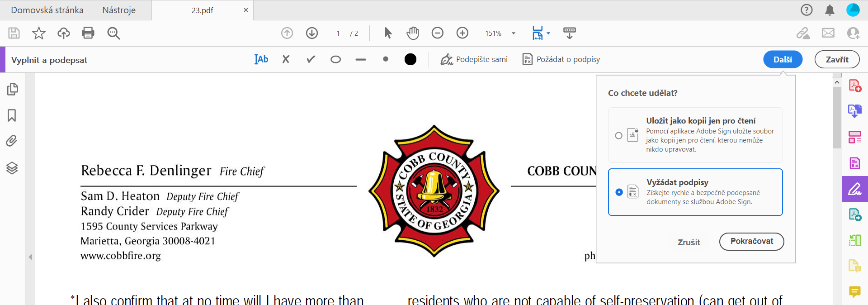
Task: Select the 23.pdf document tab
Action: 202,10
